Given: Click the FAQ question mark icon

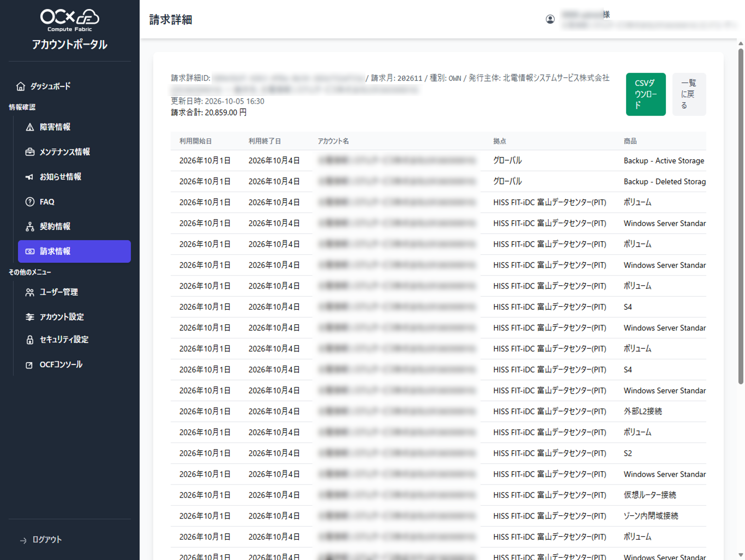Looking at the screenshot, I should point(30,202).
